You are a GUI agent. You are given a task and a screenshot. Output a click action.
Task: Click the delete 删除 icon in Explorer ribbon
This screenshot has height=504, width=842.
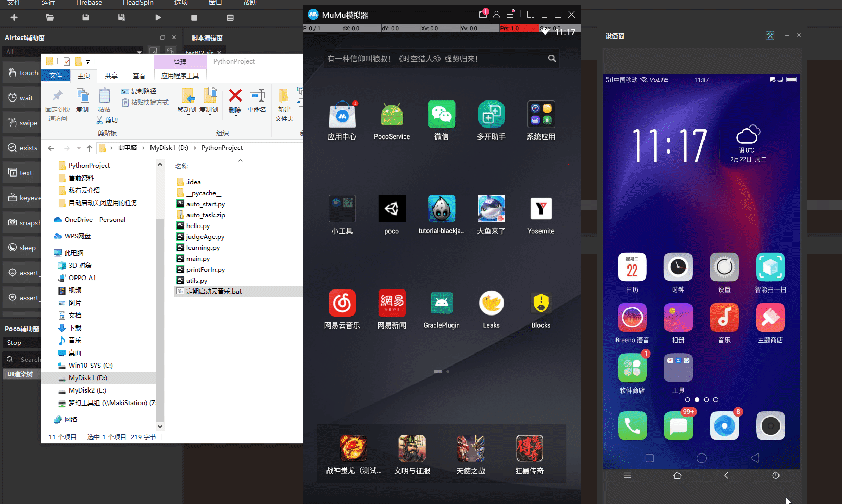coord(235,101)
